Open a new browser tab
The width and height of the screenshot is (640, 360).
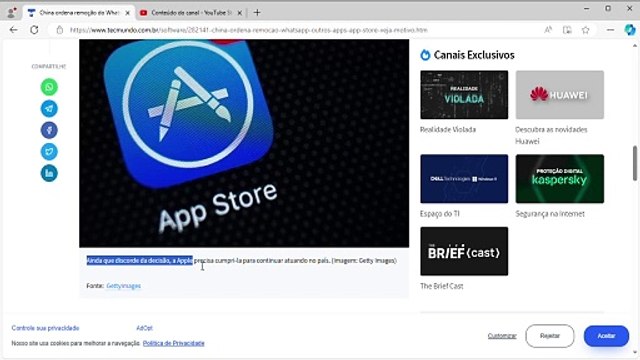[257, 13]
